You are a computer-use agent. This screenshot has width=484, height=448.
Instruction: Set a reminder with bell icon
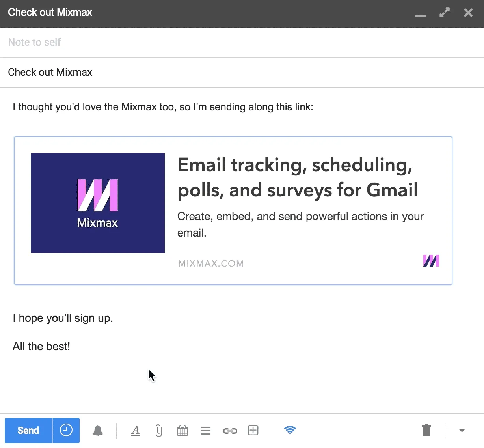pyautogui.click(x=98, y=431)
